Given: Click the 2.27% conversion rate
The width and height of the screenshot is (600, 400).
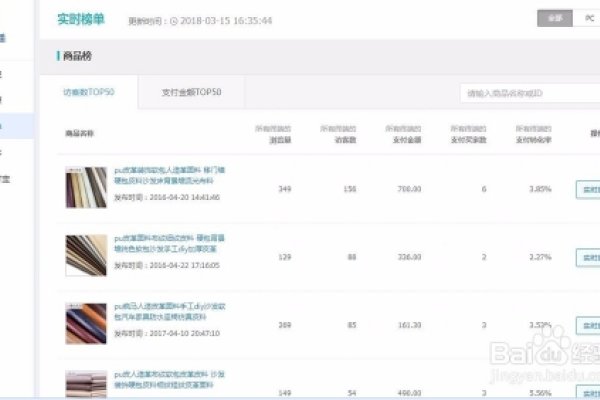Looking at the screenshot, I should (x=540, y=257).
